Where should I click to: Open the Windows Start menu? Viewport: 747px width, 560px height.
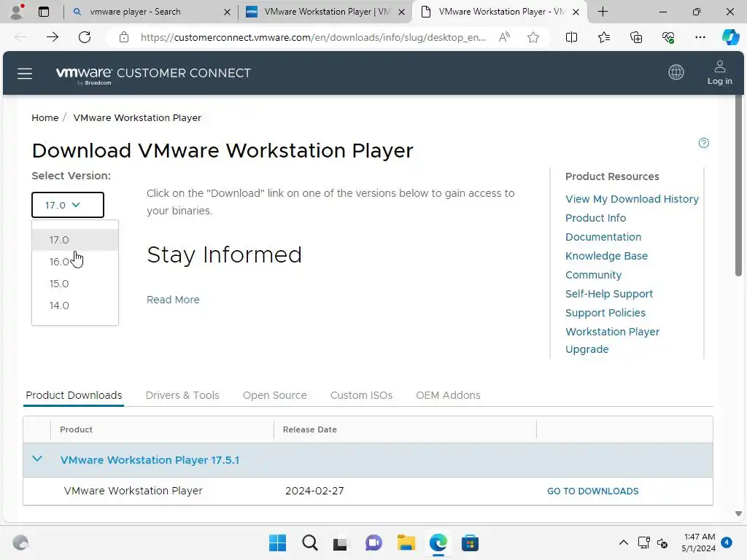(x=277, y=542)
